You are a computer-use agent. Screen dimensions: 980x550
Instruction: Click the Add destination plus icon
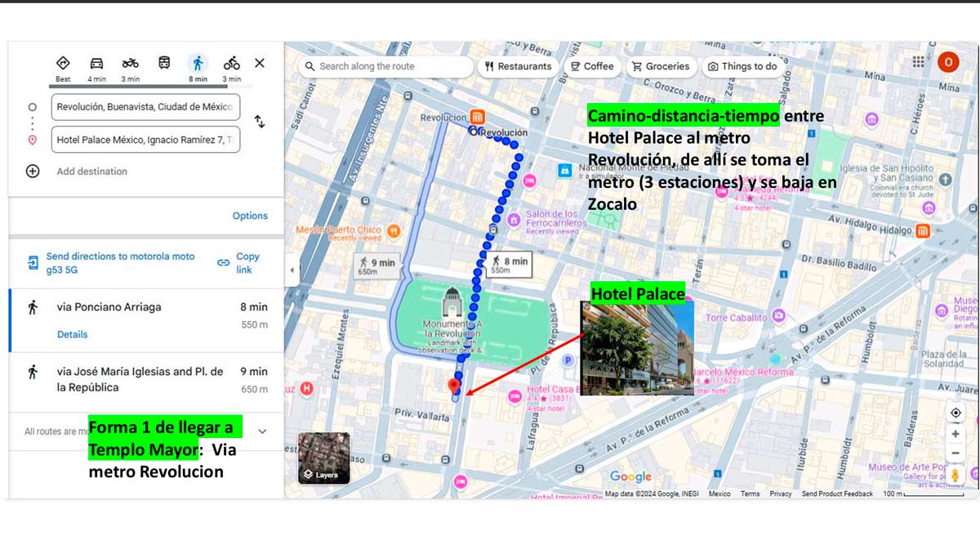point(33,172)
